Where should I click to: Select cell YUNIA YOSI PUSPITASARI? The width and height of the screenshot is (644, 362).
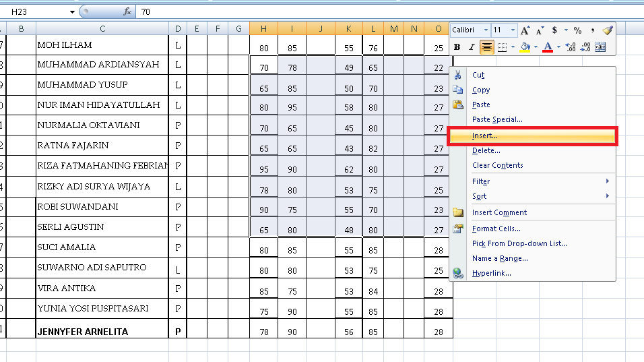(x=102, y=308)
